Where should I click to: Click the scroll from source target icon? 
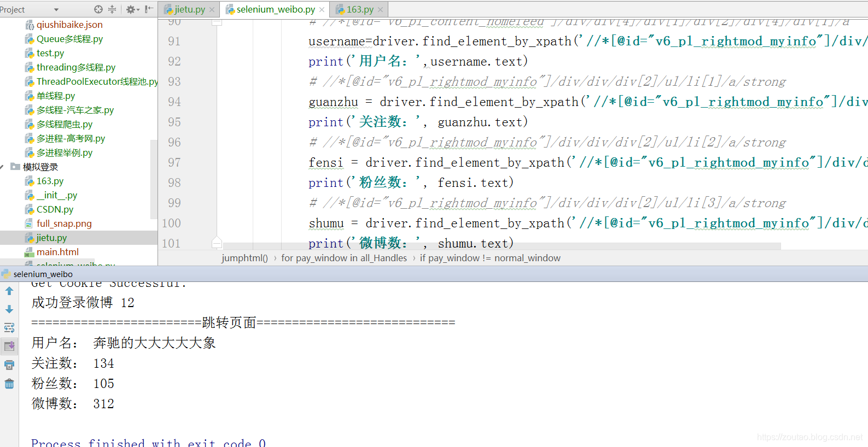pyautogui.click(x=98, y=9)
